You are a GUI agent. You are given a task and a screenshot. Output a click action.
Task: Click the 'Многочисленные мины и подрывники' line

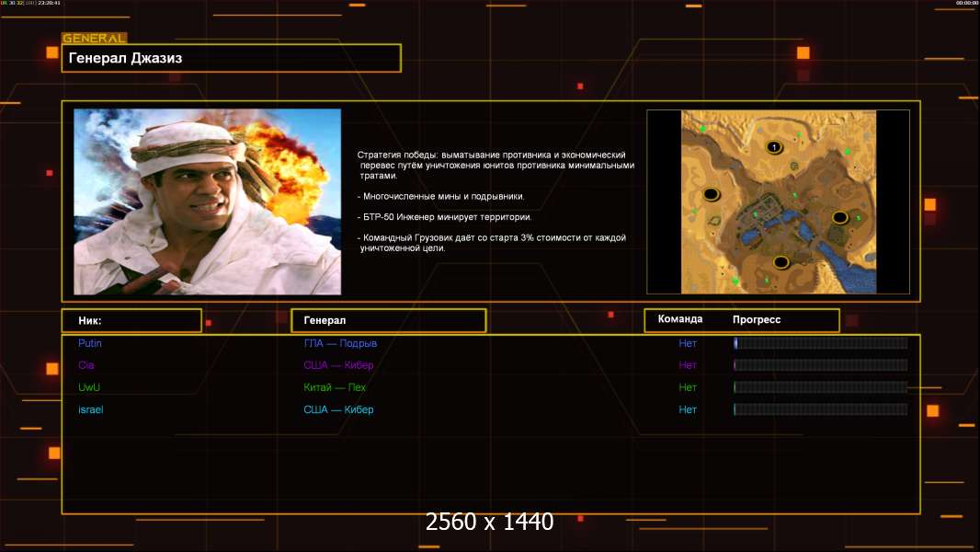coord(440,196)
